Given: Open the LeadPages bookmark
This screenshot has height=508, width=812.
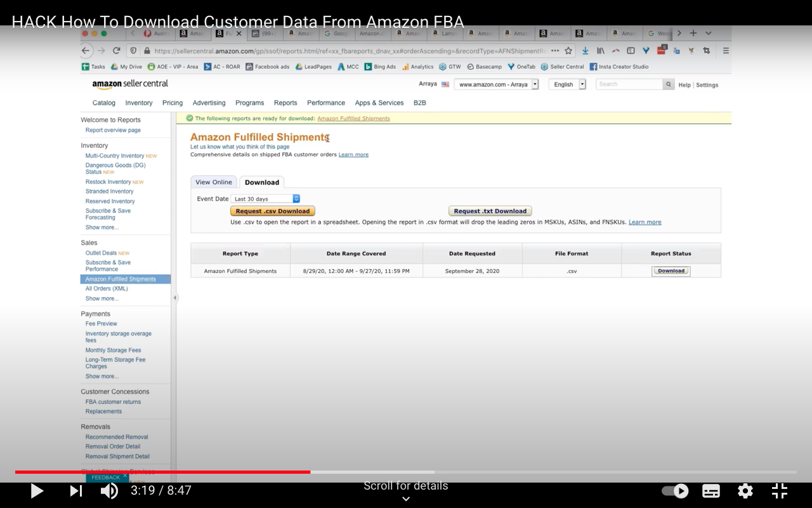Looking at the screenshot, I should point(313,67).
